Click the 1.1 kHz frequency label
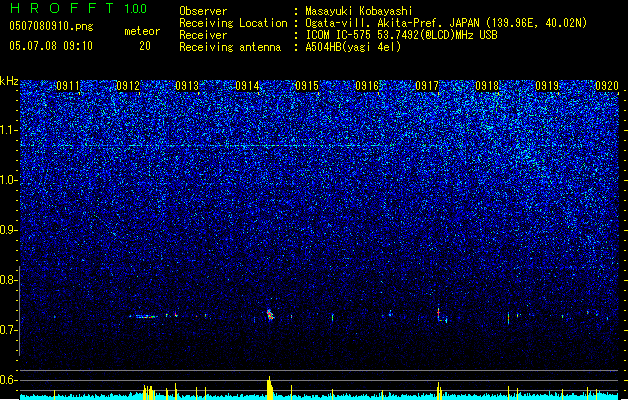Screen dimensions: 629x400 click(x=9, y=130)
